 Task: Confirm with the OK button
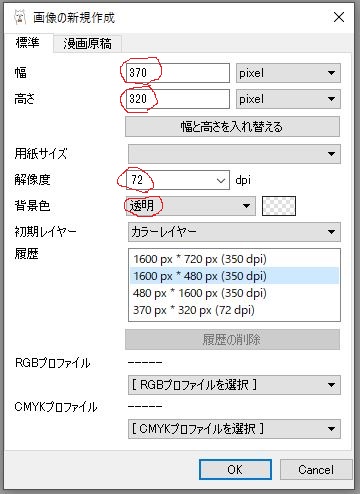point(235,470)
